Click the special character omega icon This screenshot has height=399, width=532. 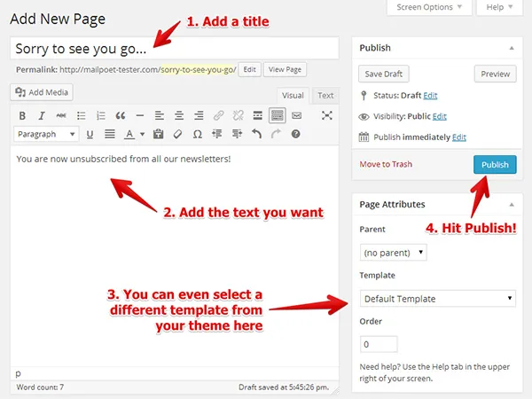197,135
